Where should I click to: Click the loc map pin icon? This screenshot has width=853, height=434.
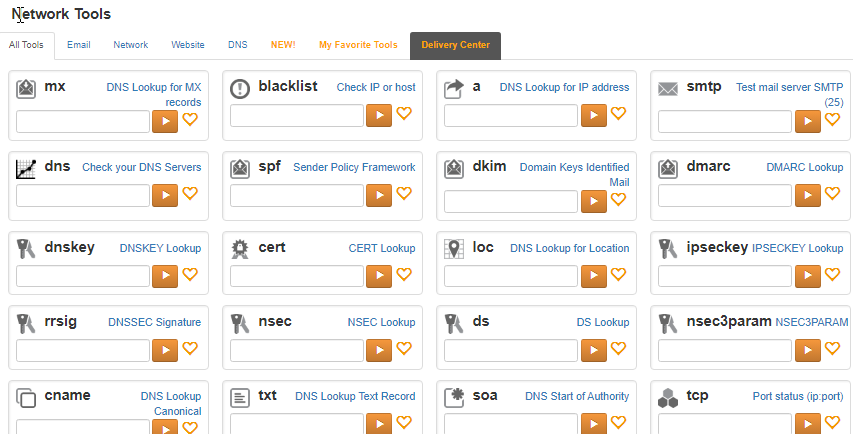pos(454,248)
